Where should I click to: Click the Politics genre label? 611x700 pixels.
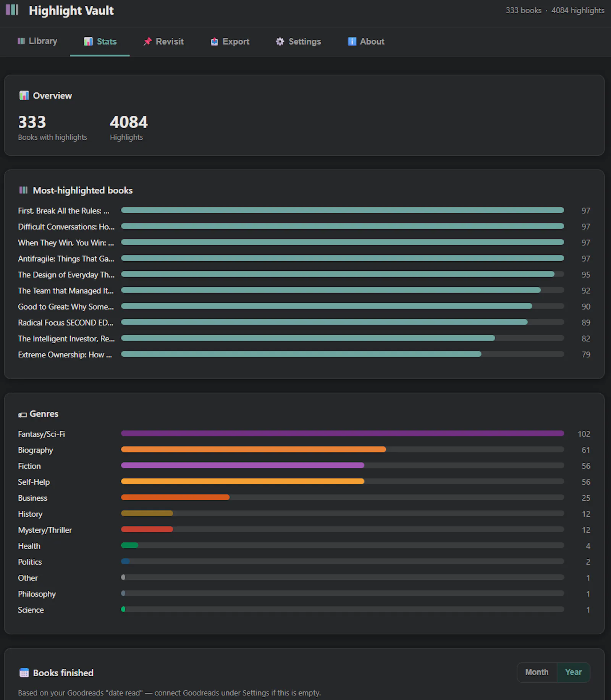[30, 563]
